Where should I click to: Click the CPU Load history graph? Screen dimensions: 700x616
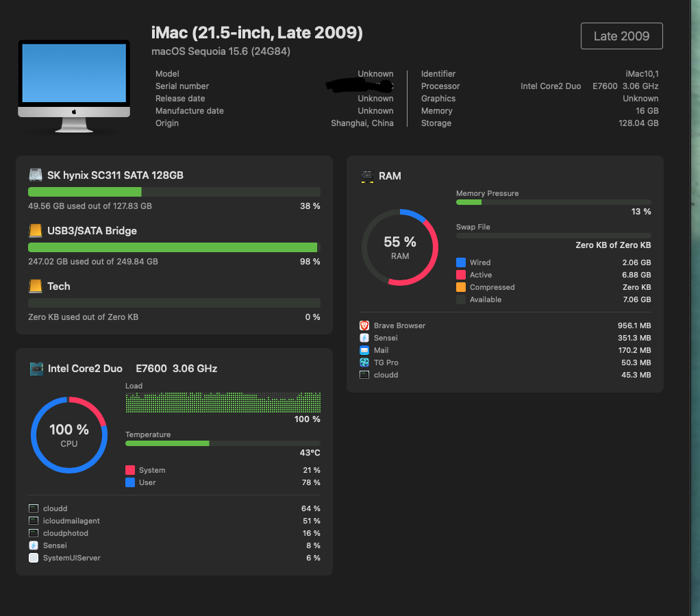tap(223, 402)
